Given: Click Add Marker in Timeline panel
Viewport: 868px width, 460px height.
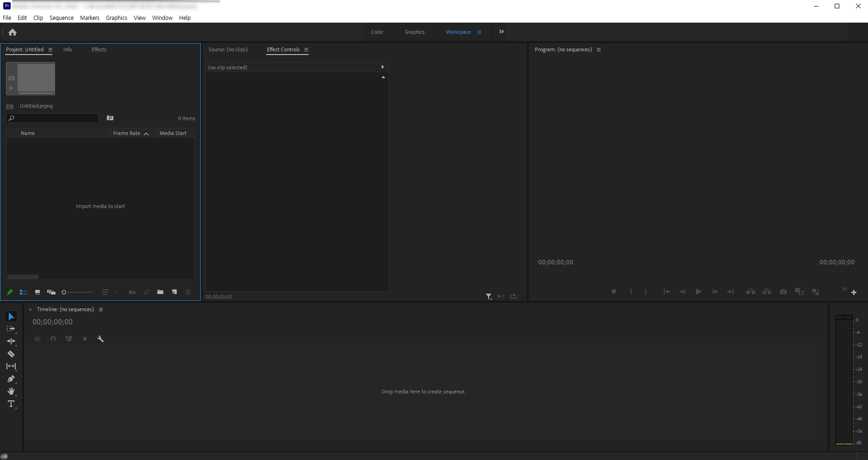Looking at the screenshot, I should pyautogui.click(x=85, y=339).
